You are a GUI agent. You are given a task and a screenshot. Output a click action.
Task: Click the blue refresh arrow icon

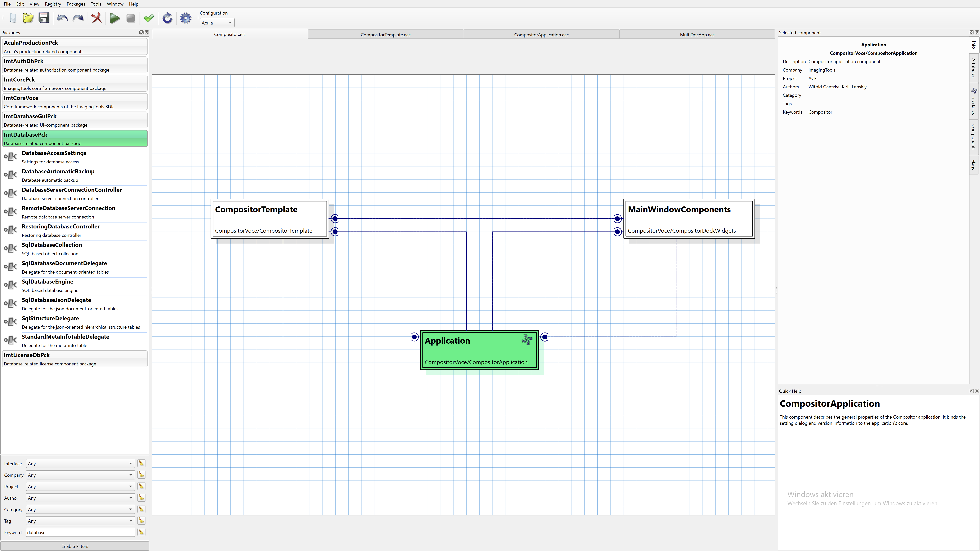coord(167,18)
